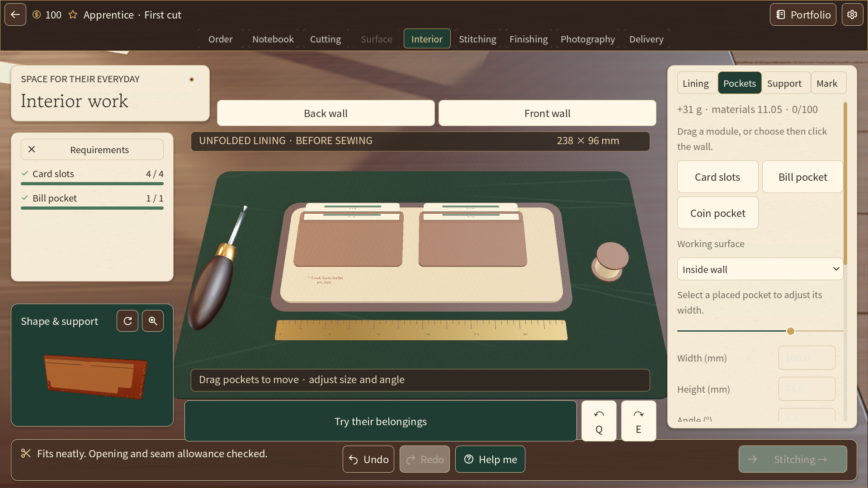The image size is (868, 488).
Task: Open the Finishing tab
Action: coord(528,39)
